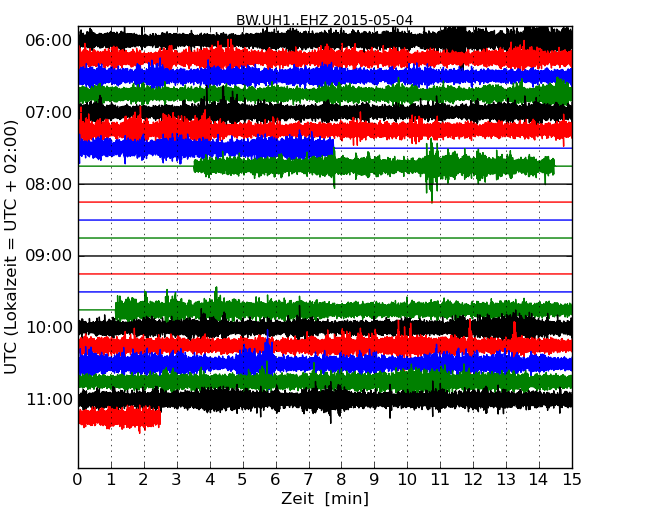Select the 09:00 tick label
This screenshot has width=650, height=520.
pyautogui.click(x=48, y=256)
